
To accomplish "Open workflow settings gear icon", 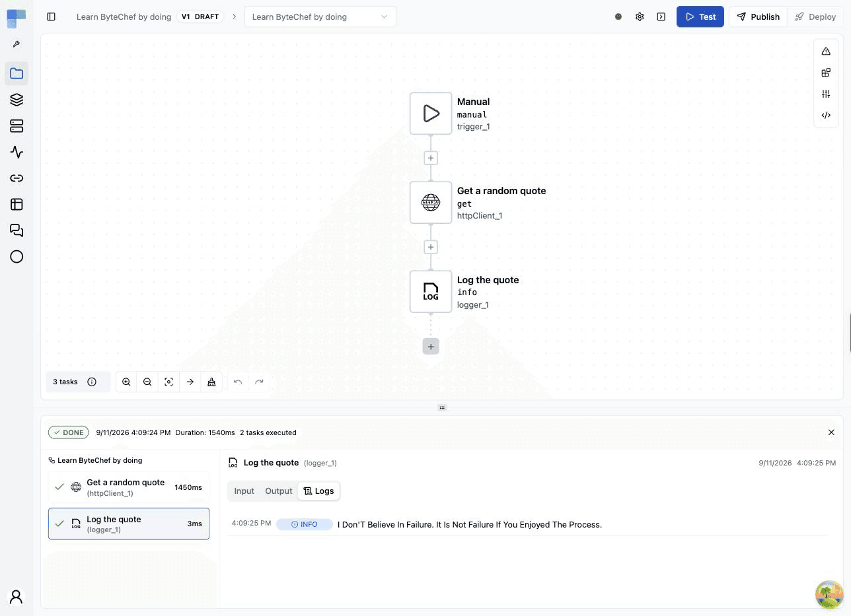I will (x=640, y=17).
